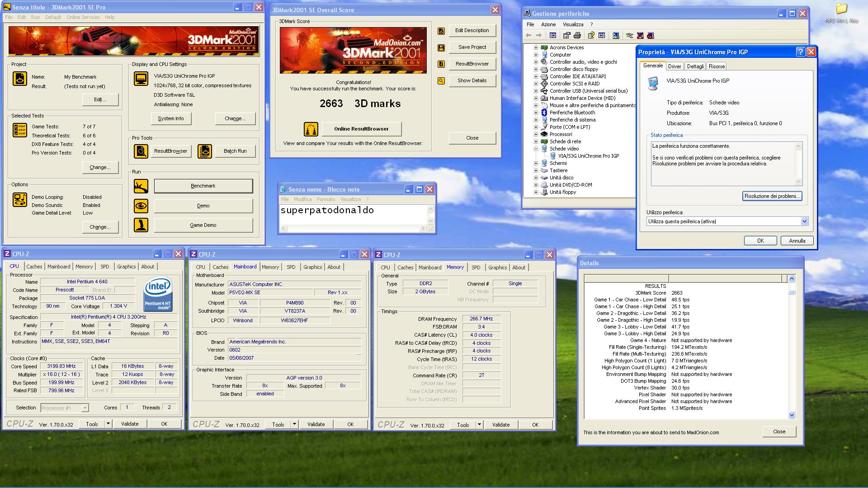
Task: Open the Formato menu in Blocco note
Action: (x=326, y=199)
